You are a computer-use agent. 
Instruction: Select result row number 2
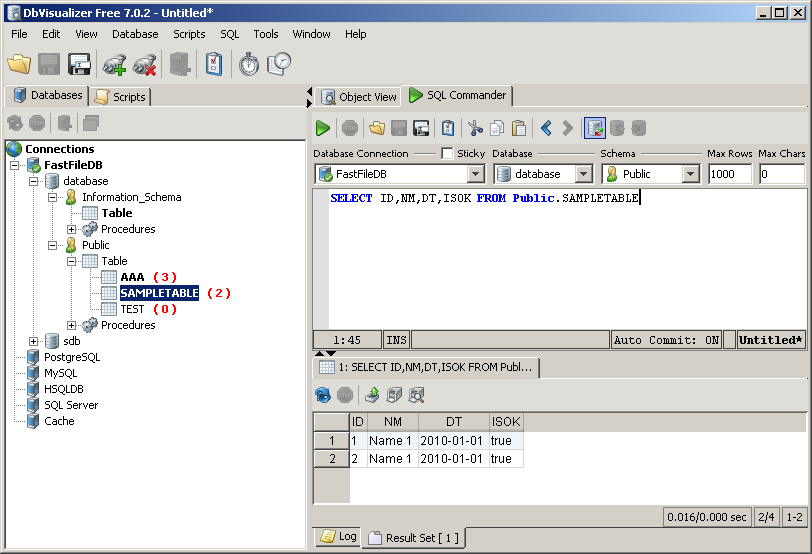tap(332, 459)
